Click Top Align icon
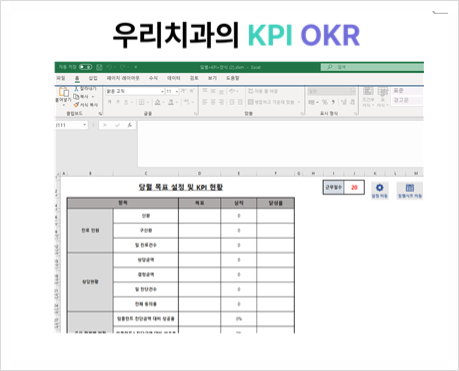Viewport: 459px width, 371px height. 205,91
